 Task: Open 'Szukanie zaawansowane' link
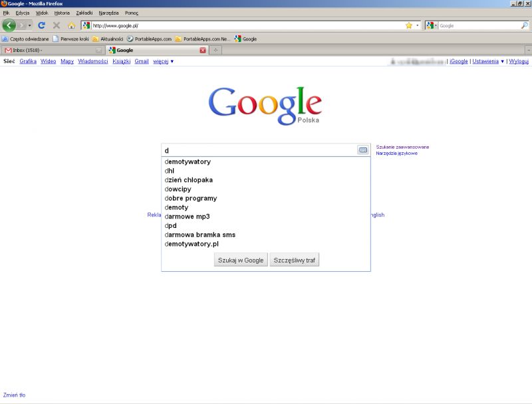(402, 147)
